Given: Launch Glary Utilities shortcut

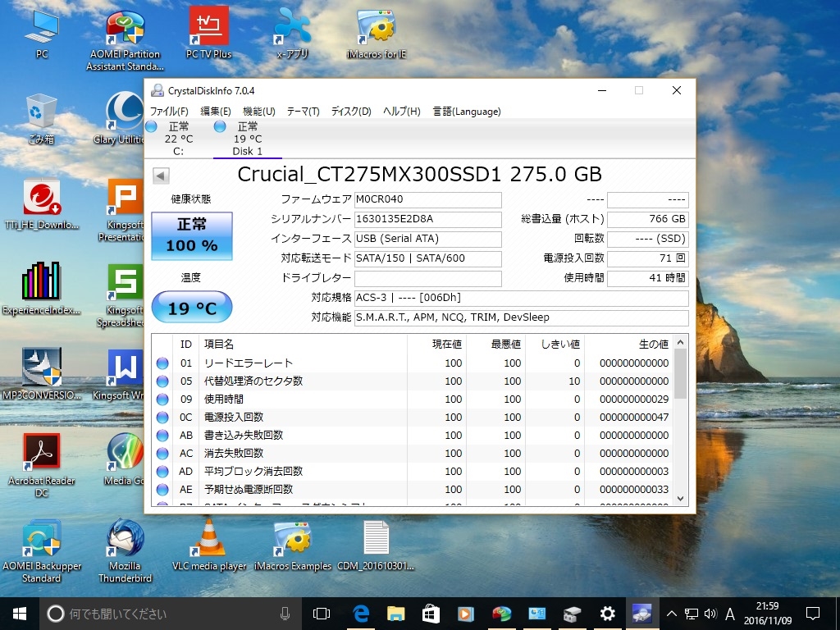Looking at the screenshot, I should coord(121,119).
